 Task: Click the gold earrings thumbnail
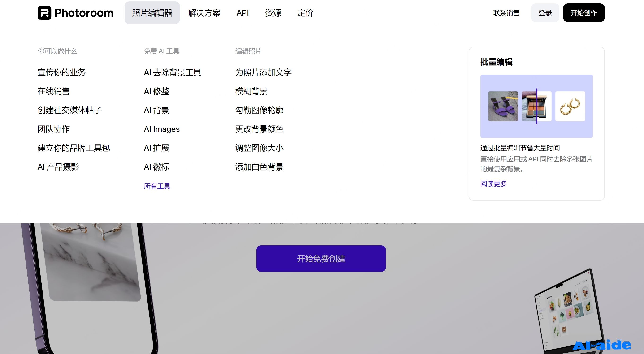(570, 106)
